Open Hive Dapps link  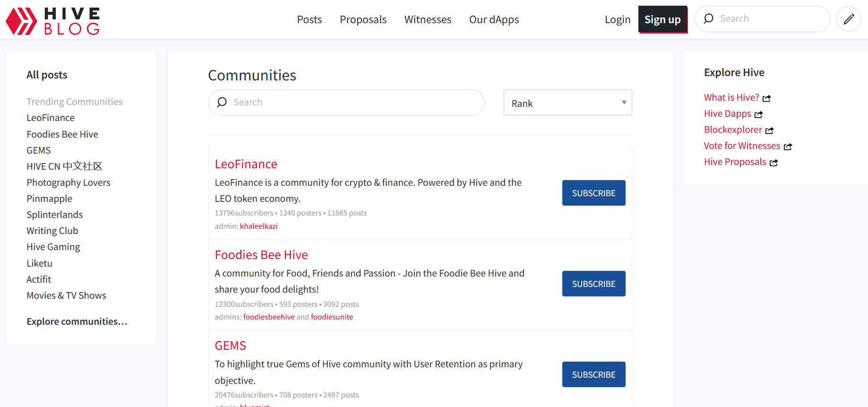tap(728, 113)
